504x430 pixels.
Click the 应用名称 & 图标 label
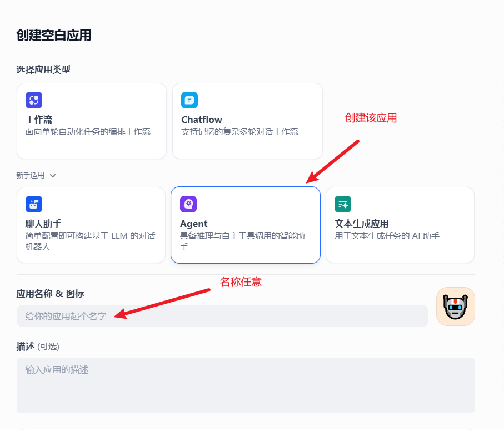click(x=50, y=294)
